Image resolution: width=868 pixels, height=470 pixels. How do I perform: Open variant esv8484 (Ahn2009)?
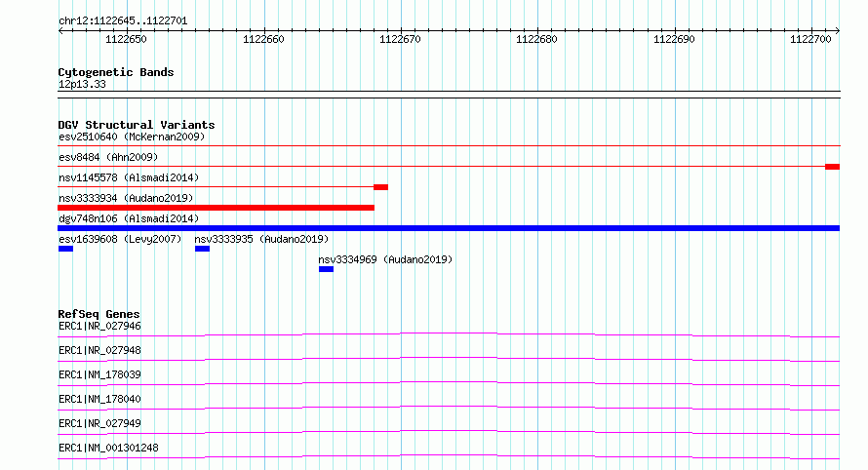click(x=108, y=157)
